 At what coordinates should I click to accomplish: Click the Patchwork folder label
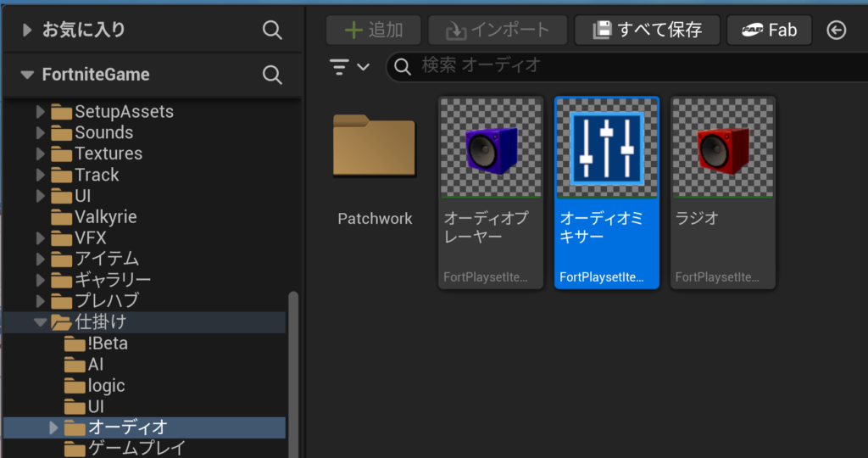point(375,219)
